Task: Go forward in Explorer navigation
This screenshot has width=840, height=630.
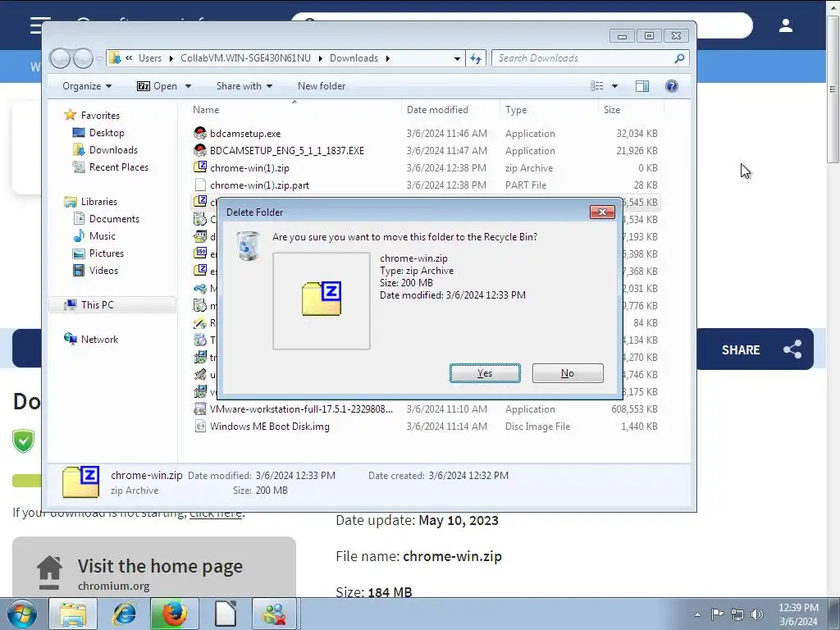Action: [83, 58]
